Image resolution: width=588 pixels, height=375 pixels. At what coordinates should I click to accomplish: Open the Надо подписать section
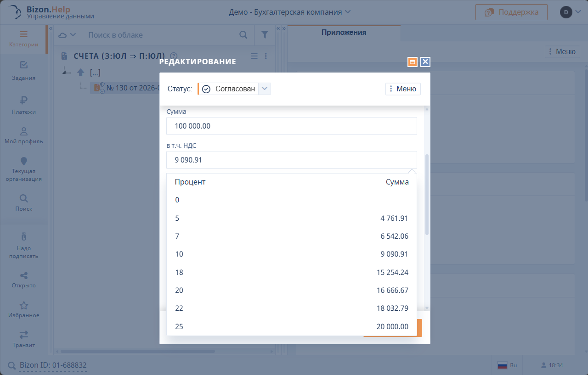[x=24, y=245]
